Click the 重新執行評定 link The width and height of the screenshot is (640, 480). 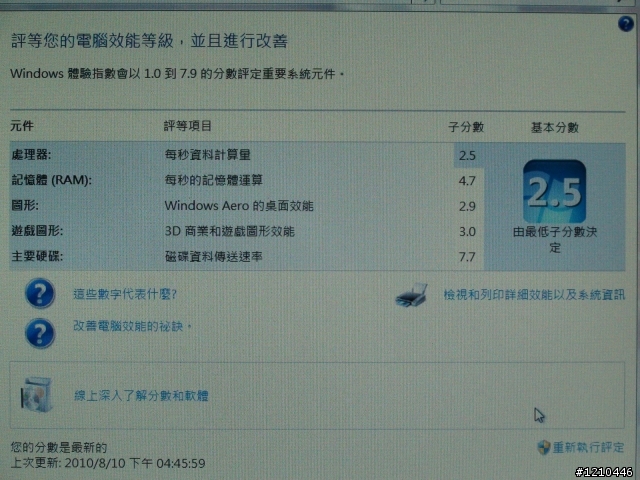click(588, 447)
